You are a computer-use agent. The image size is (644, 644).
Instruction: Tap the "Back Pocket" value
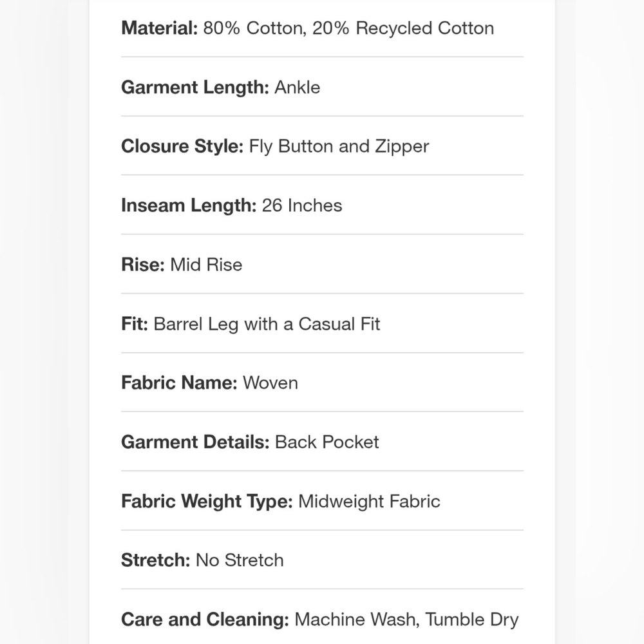[x=327, y=442]
